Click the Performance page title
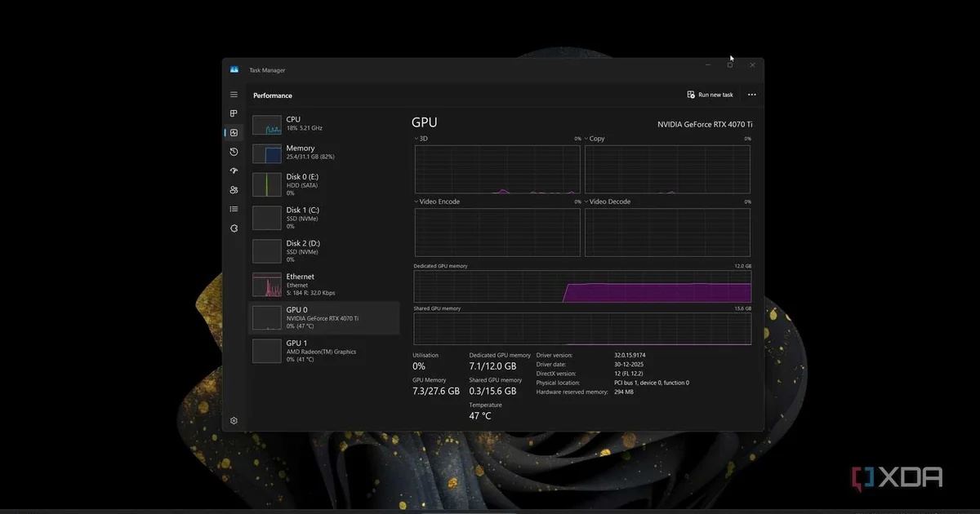The width and height of the screenshot is (980, 514). (x=273, y=95)
